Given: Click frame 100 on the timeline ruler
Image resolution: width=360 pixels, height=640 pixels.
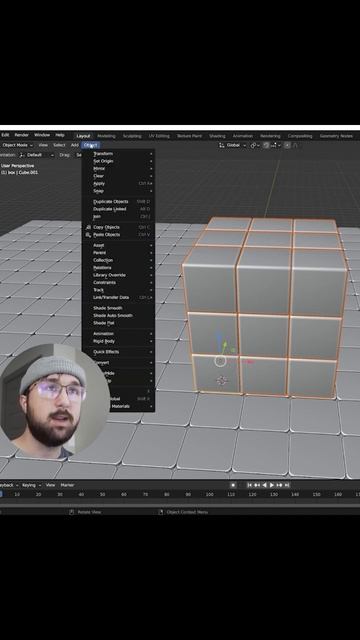Looking at the screenshot, I should [x=209, y=495].
